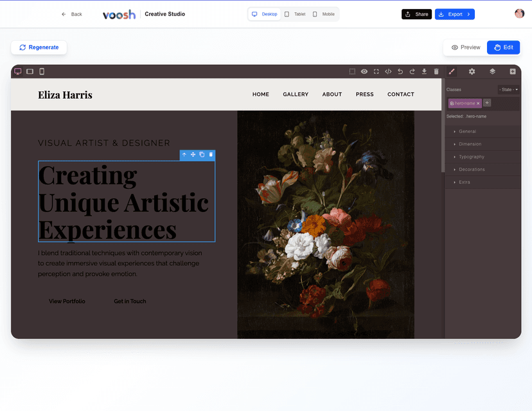The height and width of the screenshot is (411, 532).
Task: Click PRESS in the site navigation
Action: [364, 94]
